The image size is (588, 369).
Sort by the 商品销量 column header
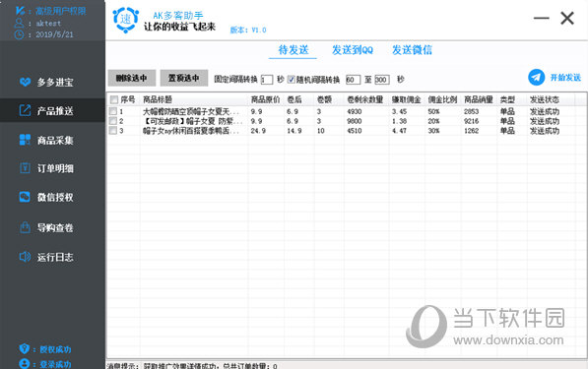click(x=479, y=99)
